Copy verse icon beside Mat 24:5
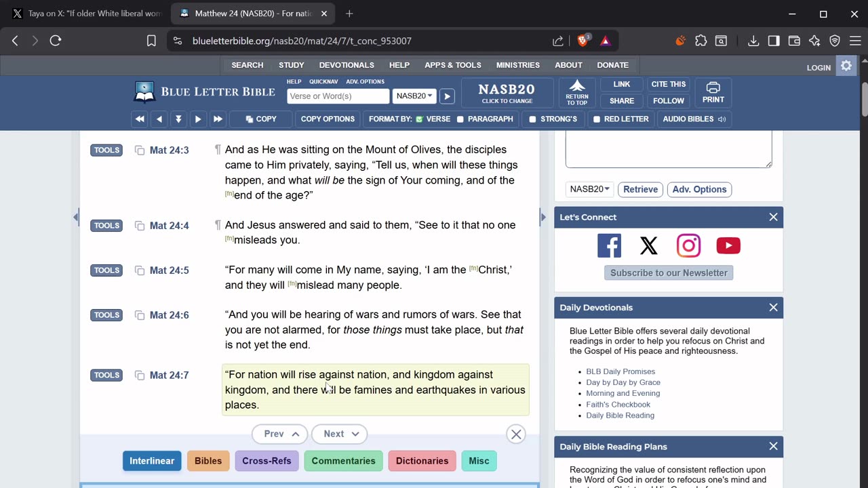The height and width of the screenshot is (488, 868). pyautogui.click(x=140, y=270)
